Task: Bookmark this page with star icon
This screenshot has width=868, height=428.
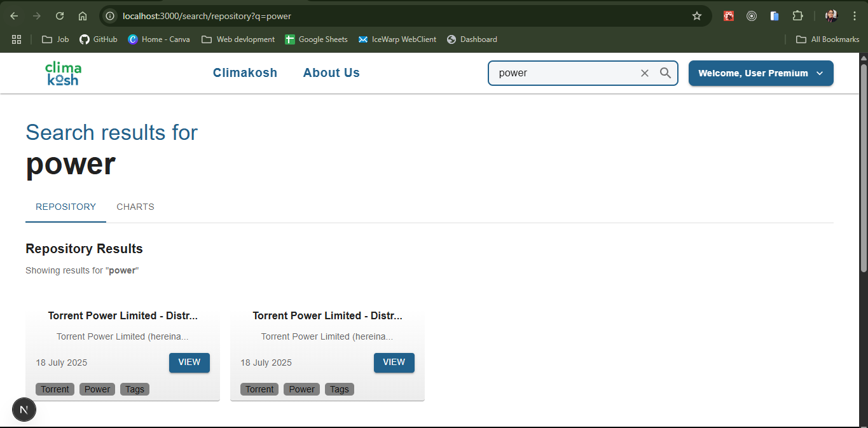Action: pos(696,16)
